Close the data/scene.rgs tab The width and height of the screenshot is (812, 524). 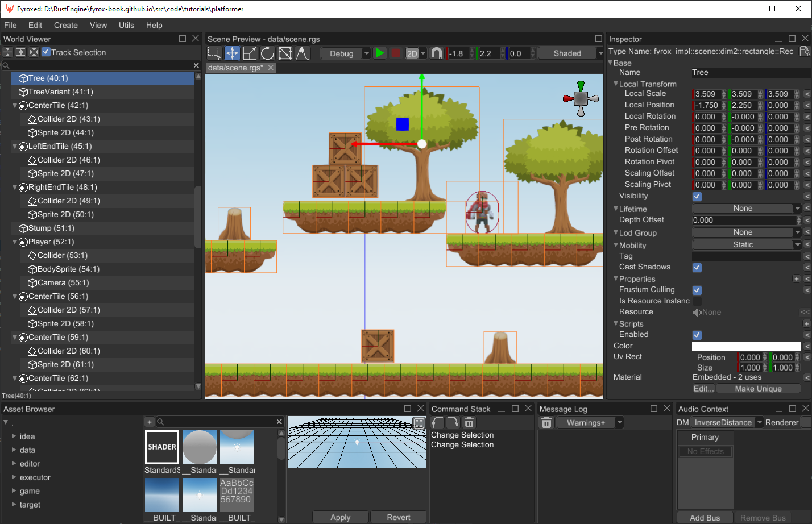pos(271,67)
